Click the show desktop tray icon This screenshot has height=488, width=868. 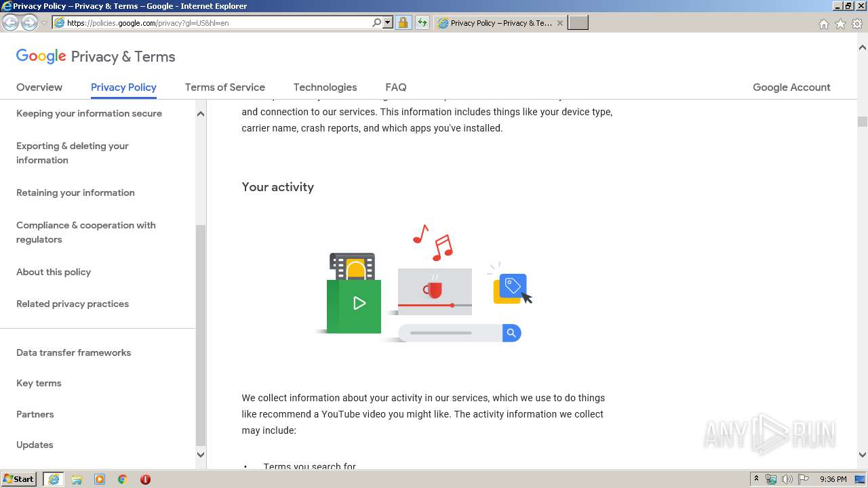pyautogui.click(x=860, y=479)
